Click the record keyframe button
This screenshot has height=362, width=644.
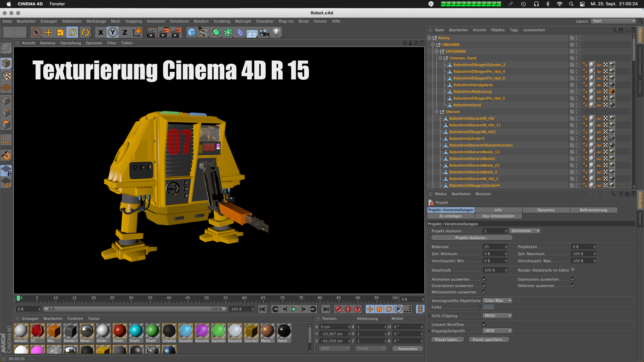click(338, 309)
